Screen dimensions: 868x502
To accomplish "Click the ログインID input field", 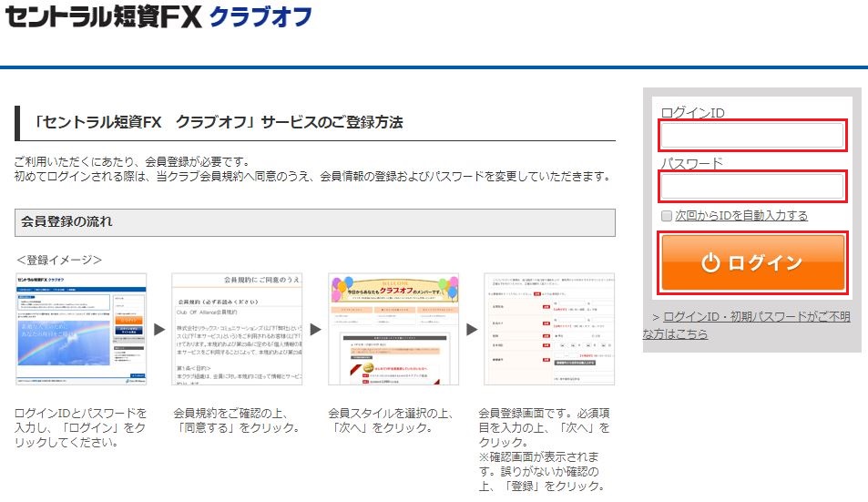I will coord(752,135).
